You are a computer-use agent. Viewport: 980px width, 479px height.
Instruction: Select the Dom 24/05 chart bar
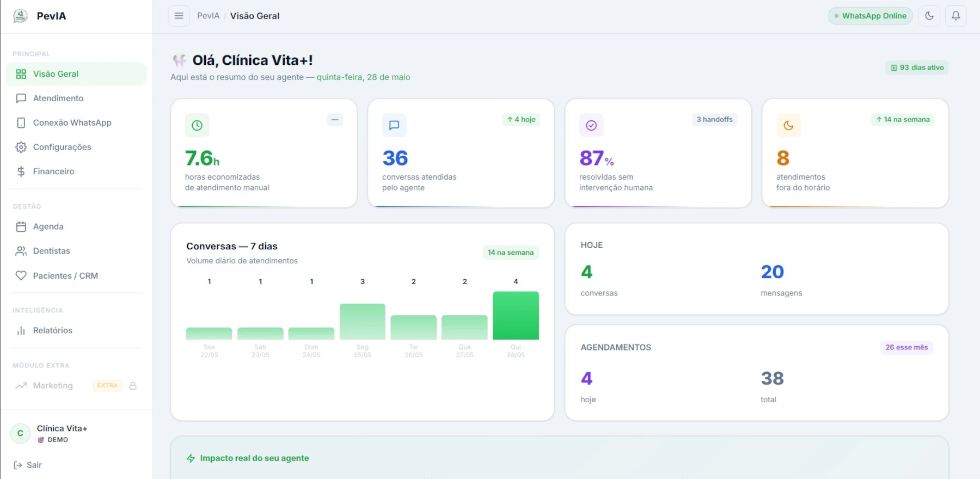click(311, 333)
